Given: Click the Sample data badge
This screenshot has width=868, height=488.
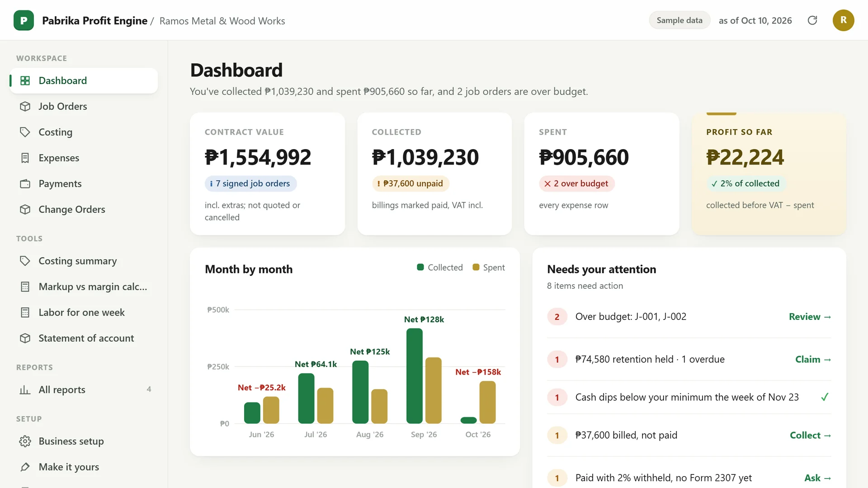Looking at the screenshot, I should 679,20.
